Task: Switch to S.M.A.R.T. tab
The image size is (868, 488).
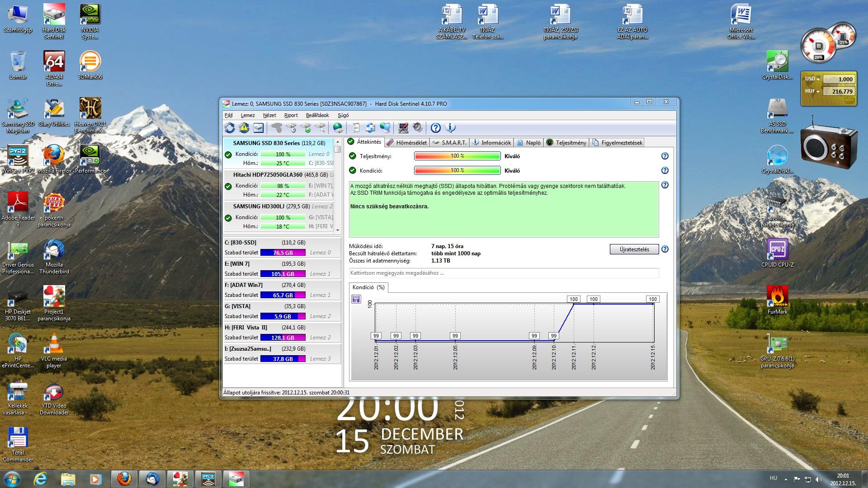Action: pos(449,142)
